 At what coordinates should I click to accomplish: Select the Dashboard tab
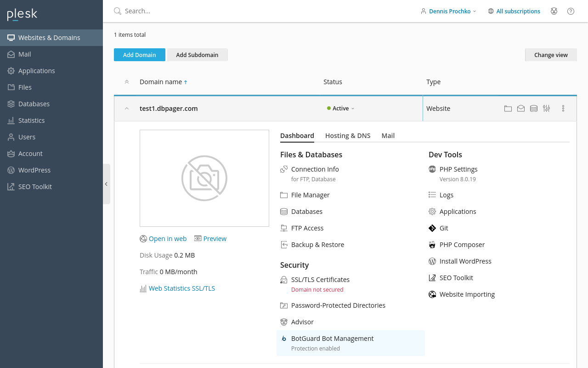(297, 136)
